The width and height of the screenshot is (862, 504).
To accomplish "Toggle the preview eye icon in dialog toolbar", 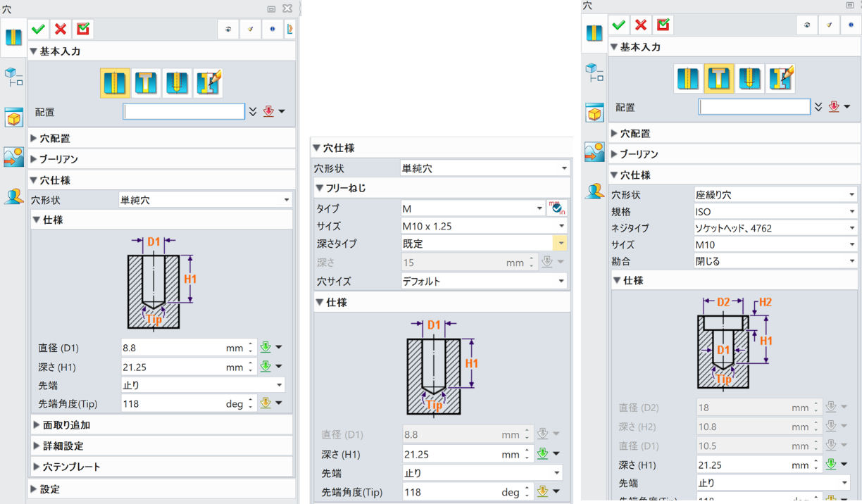I will point(230,29).
